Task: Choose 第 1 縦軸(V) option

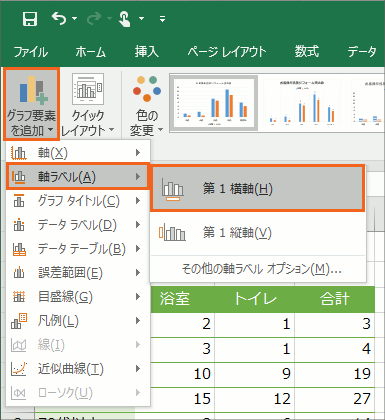Action: [257, 233]
